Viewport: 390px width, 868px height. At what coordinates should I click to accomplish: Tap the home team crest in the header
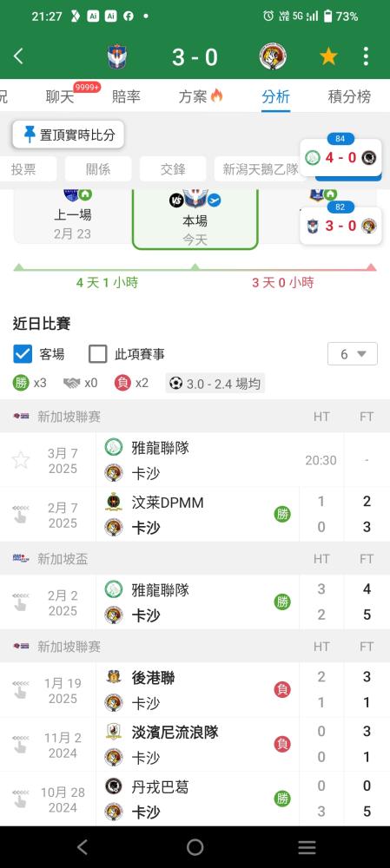pyautogui.click(x=117, y=56)
